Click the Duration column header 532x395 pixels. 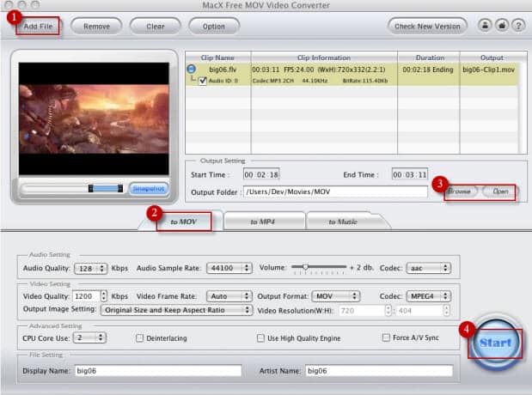[x=430, y=58]
